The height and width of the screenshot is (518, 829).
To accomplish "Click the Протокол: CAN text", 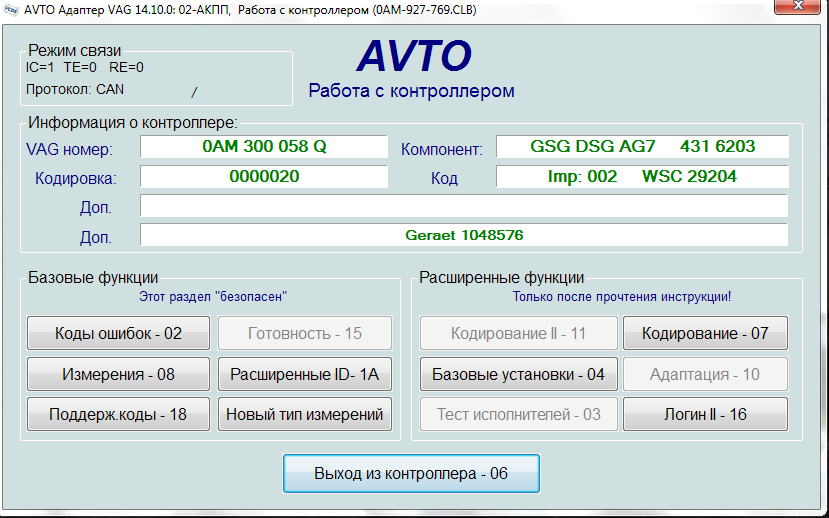I will coord(75,89).
